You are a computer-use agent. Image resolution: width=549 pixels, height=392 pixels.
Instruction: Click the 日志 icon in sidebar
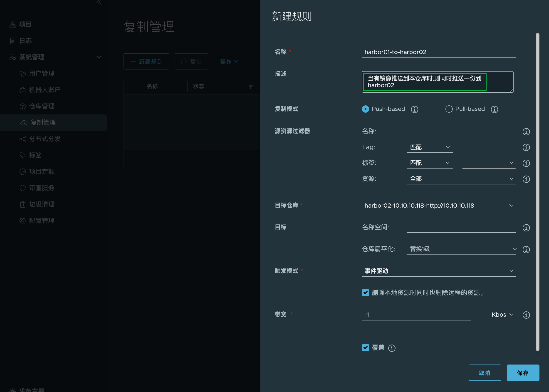[12, 41]
